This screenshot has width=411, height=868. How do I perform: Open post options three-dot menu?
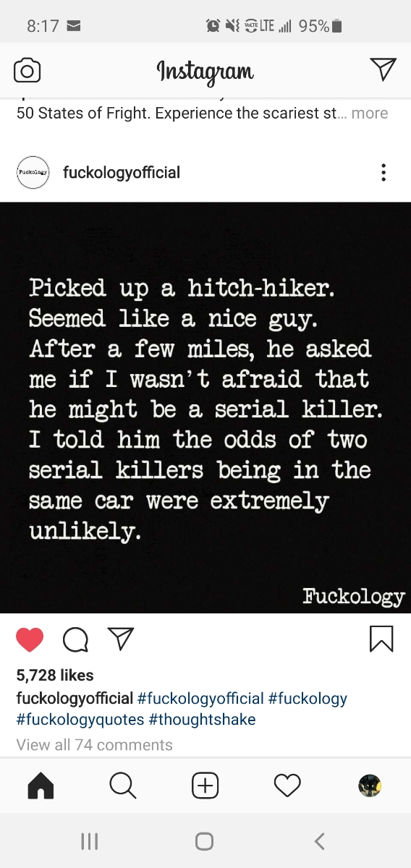[x=384, y=172]
